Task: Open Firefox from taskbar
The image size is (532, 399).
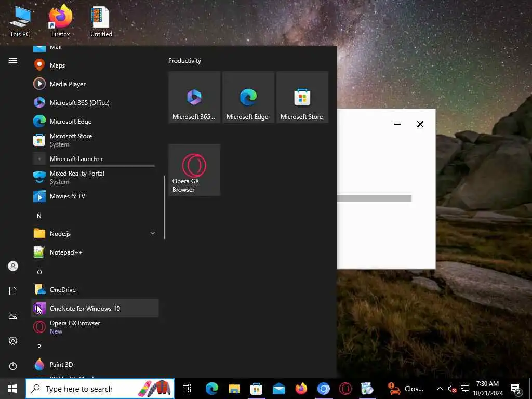Action: pos(301,389)
